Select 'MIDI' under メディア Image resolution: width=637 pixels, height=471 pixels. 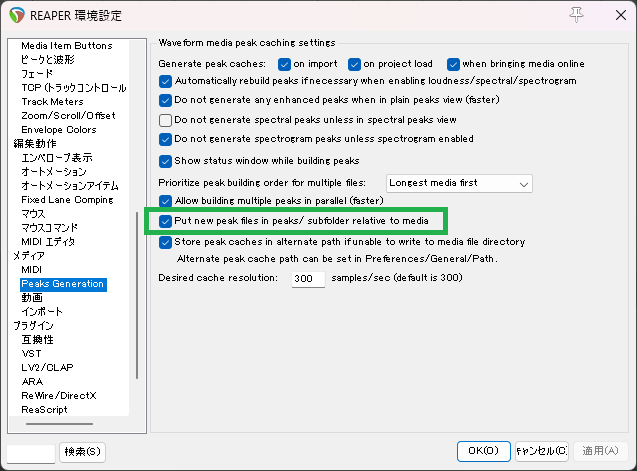(32, 270)
